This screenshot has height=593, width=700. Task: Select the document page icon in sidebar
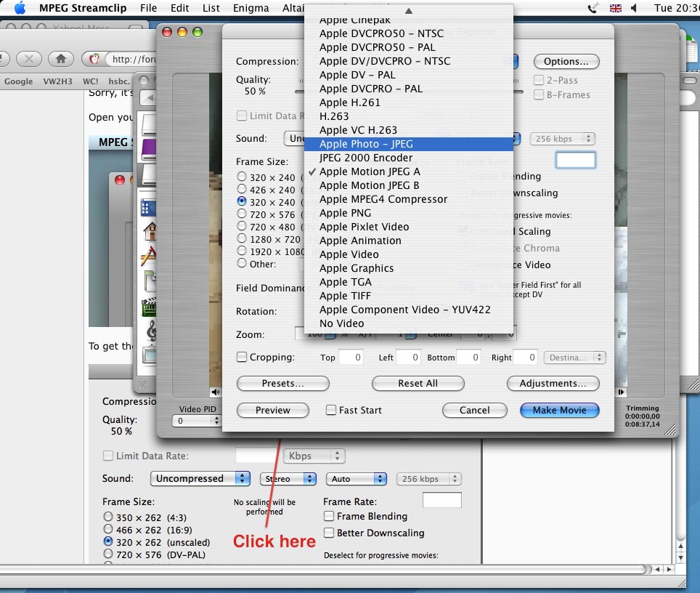click(150, 281)
